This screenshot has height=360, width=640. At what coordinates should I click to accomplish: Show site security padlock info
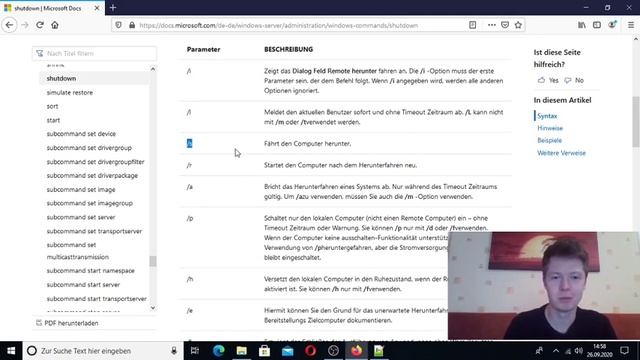click(x=132, y=25)
